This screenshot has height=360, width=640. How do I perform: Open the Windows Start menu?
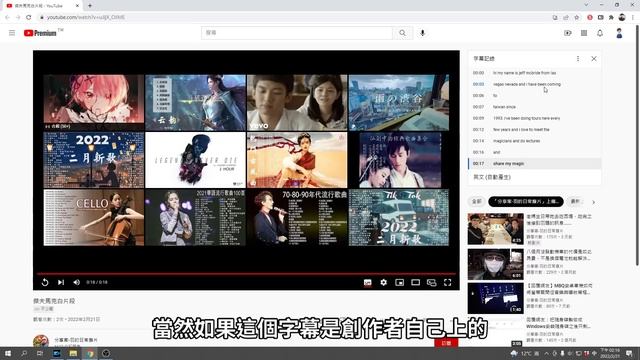(x=8, y=353)
